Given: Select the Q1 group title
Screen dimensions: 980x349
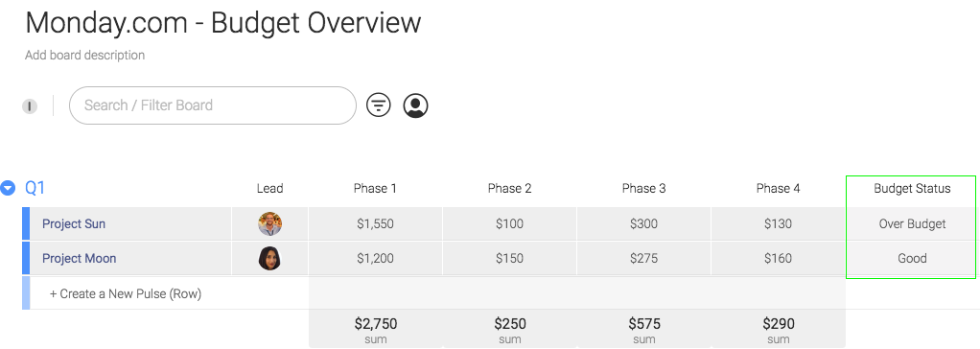Looking at the screenshot, I should coord(35,188).
